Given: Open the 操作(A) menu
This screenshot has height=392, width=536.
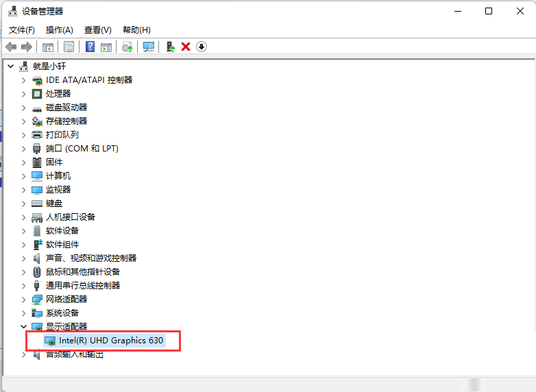Looking at the screenshot, I should (x=59, y=30).
